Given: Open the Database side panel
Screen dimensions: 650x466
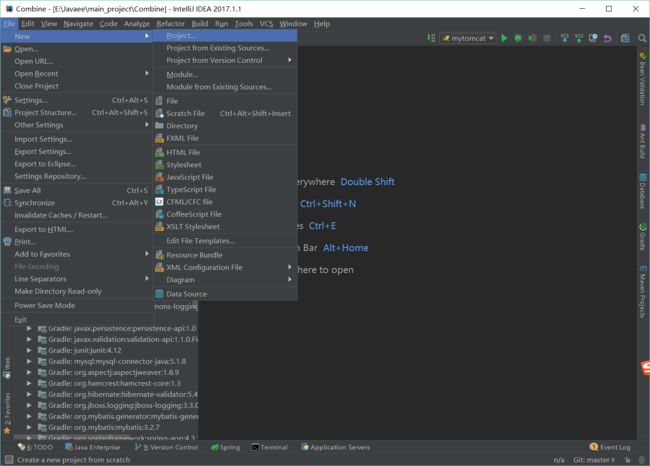Looking at the screenshot, I should (642, 191).
